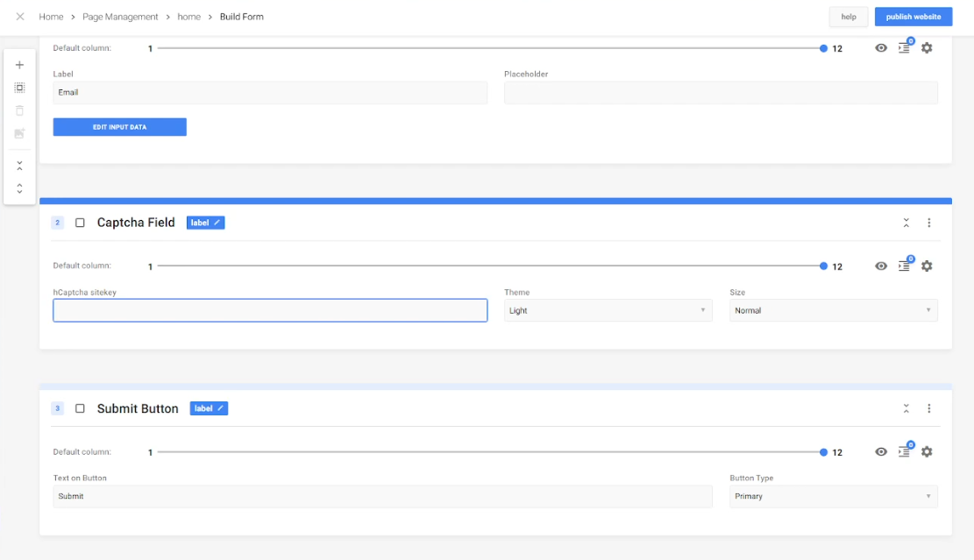Open three-dot menu for Submit Button
Viewport: 974px width, 560px height.
tap(928, 408)
